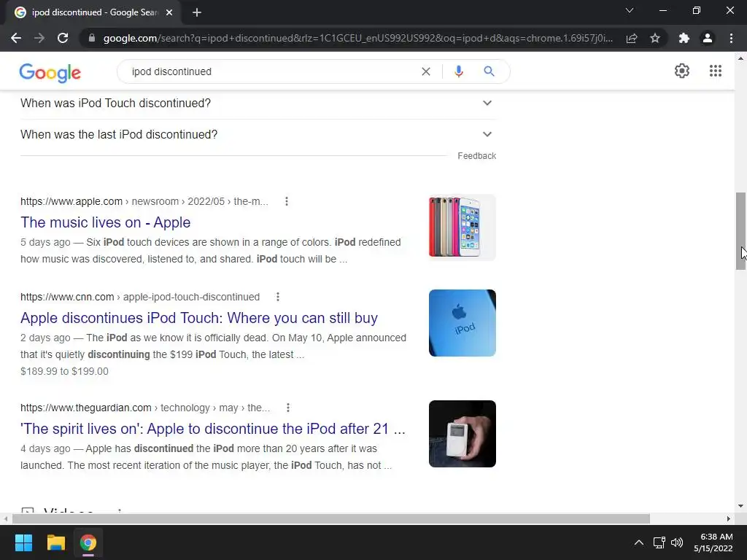Click the Feedback link

pos(476,156)
